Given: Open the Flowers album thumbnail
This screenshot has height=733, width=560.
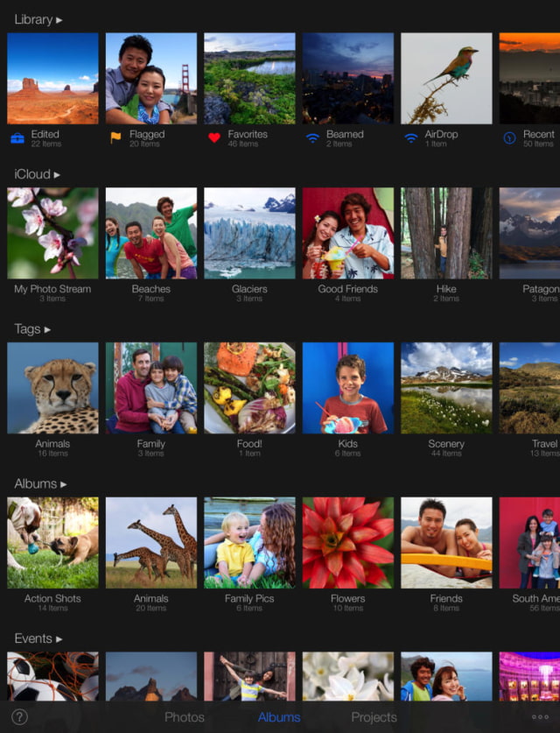Looking at the screenshot, I should click(347, 543).
